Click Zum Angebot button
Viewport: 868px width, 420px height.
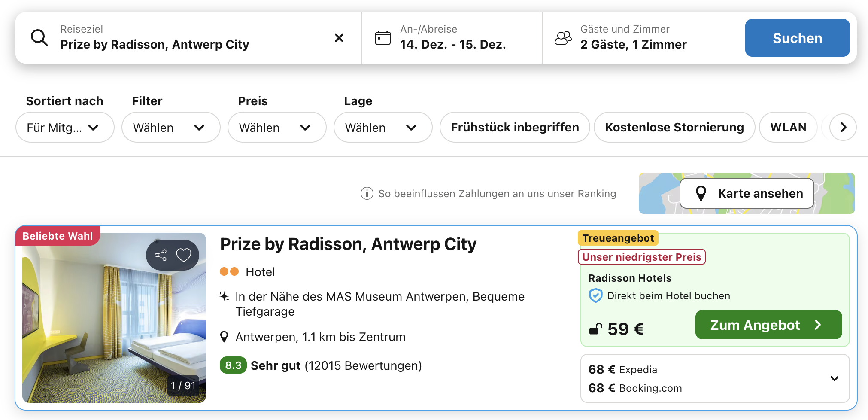click(x=768, y=325)
